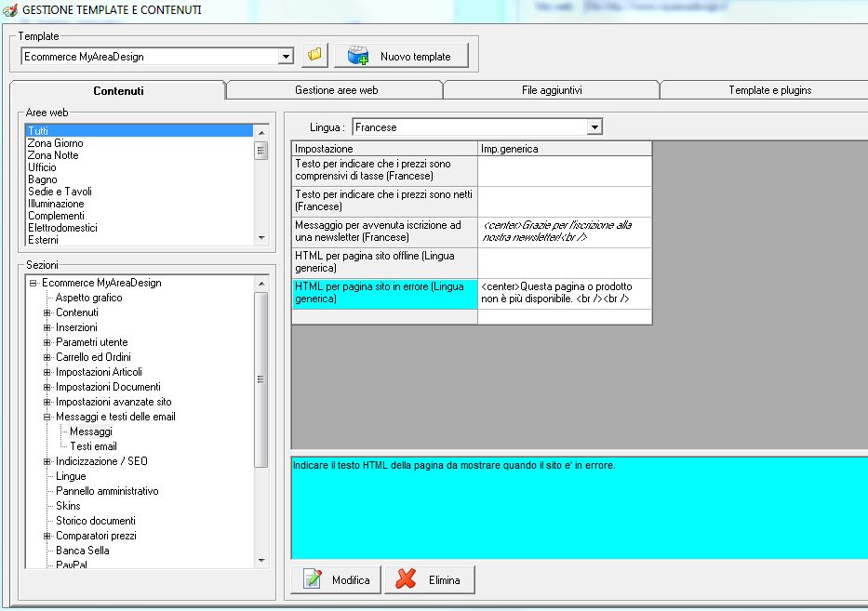
Task: Select Zona Giorno in Aree web list
Action: (x=140, y=143)
